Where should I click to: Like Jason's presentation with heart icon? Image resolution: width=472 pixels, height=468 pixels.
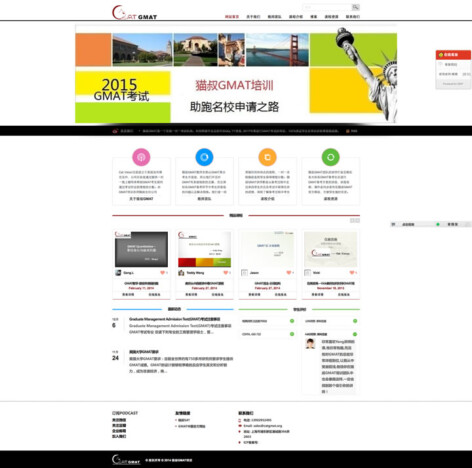[289, 273]
